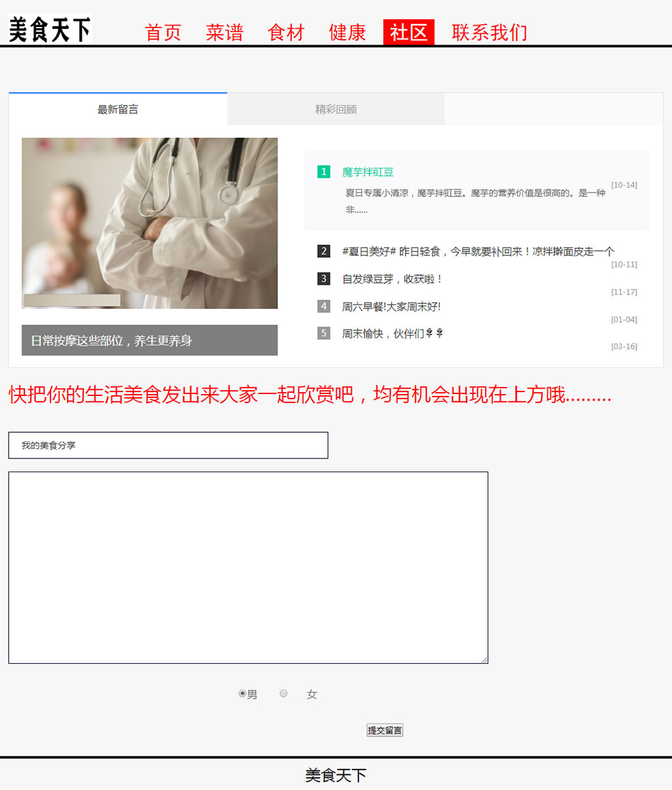The width and height of the screenshot is (672, 790).
Task: Select the 最新留言 tab
Action: coord(118,110)
